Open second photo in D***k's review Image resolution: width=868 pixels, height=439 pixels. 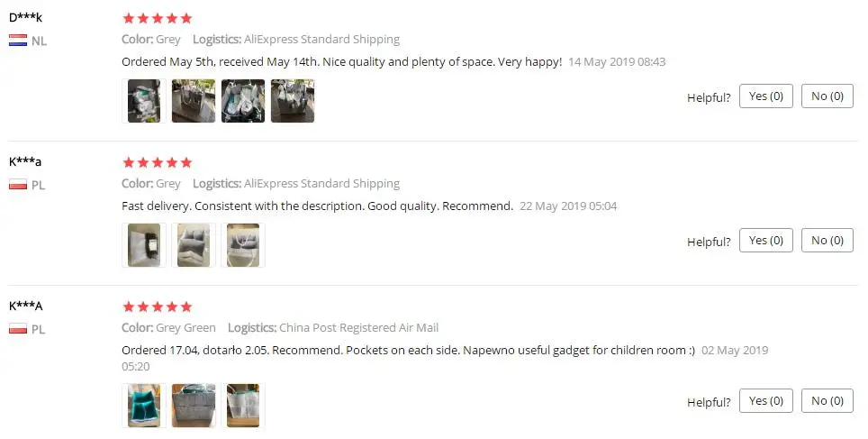click(194, 101)
